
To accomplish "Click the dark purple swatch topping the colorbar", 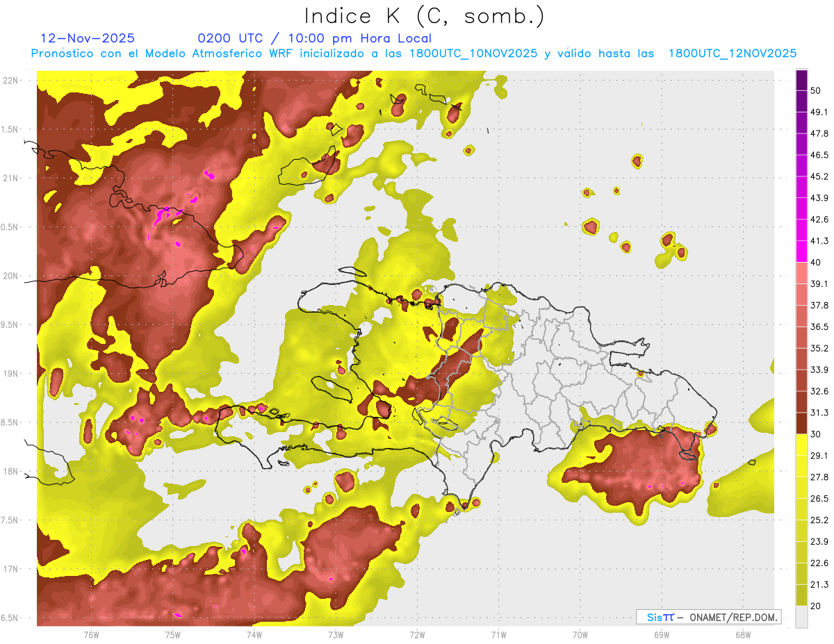I will [x=801, y=80].
